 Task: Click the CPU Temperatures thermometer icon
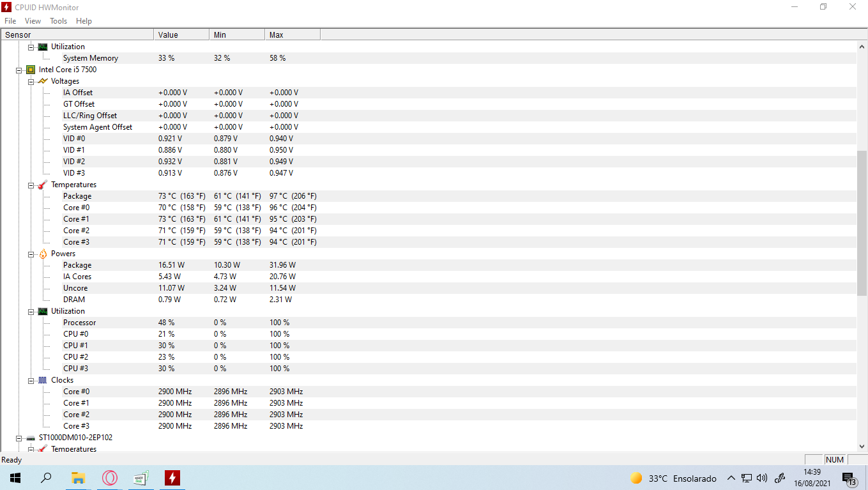(43, 185)
